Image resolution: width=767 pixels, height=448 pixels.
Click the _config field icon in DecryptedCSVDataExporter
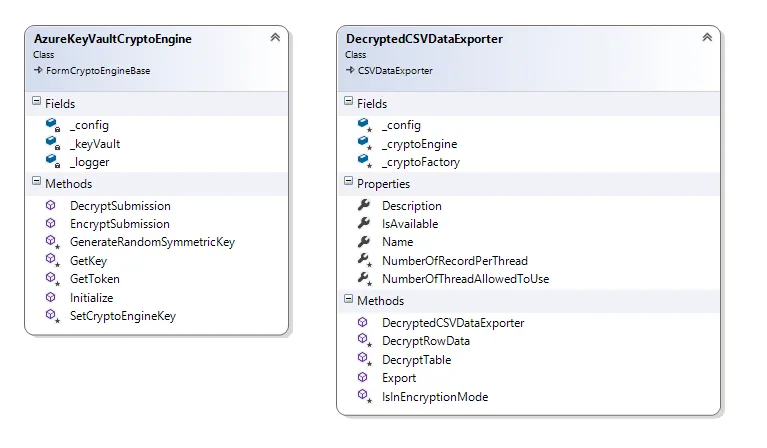364,125
